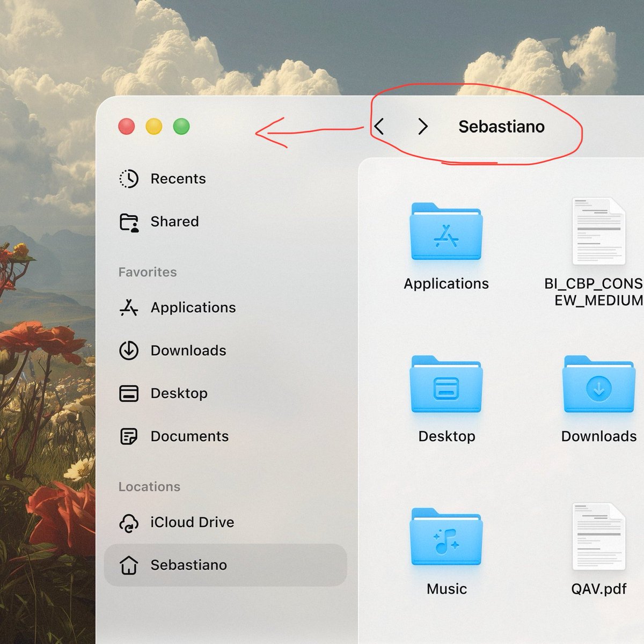Click the Desktop folder name label
Viewport: 644px width, 644px height.
tap(447, 436)
